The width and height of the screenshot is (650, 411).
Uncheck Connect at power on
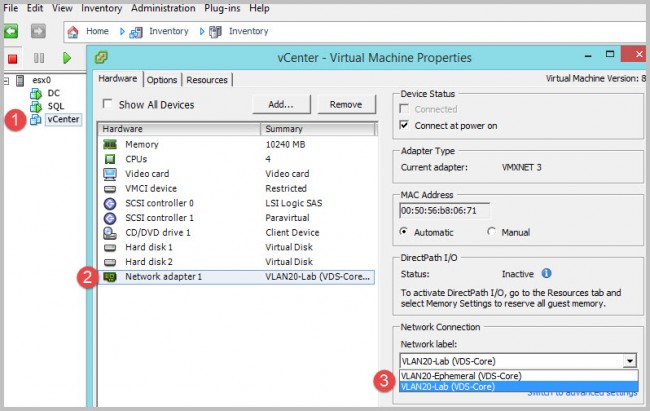click(404, 125)
